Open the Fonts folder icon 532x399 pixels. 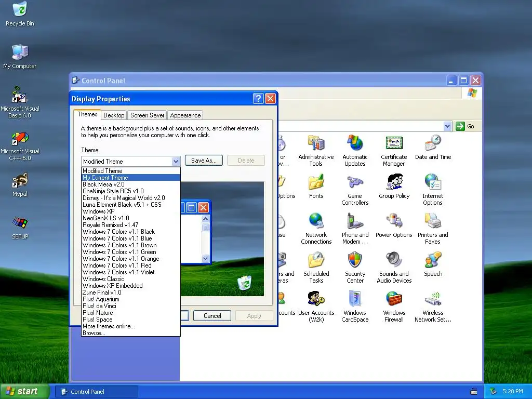point(316,187)
